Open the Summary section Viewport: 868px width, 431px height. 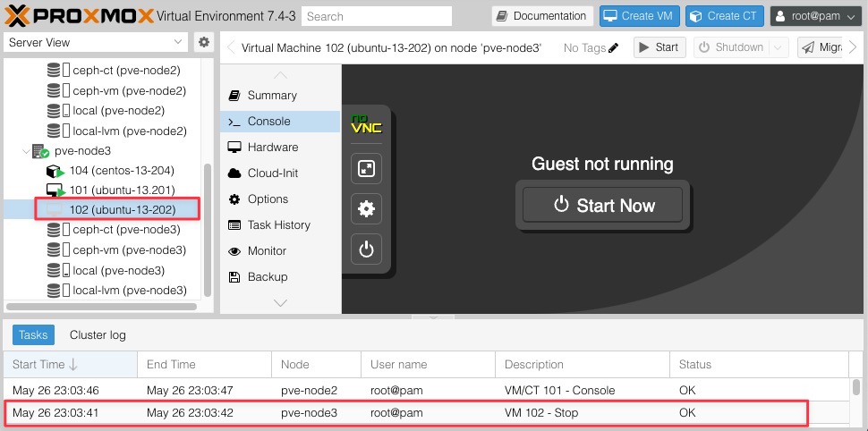click(280, 95)
